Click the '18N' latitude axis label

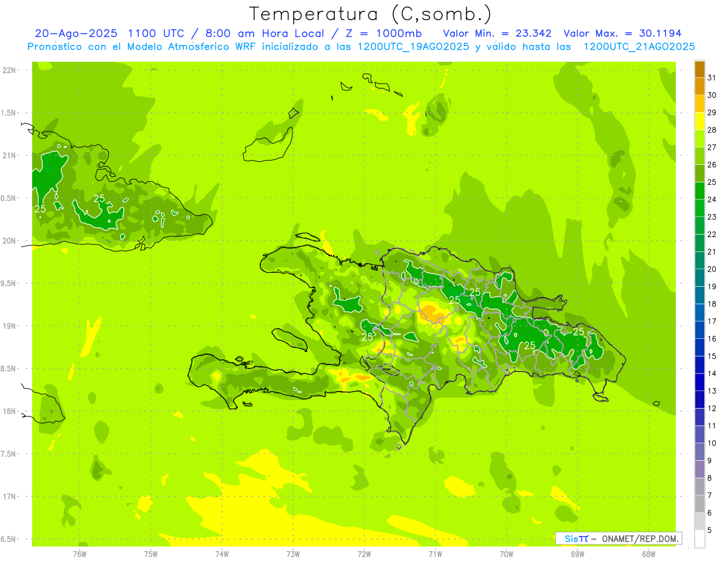[x=10, y=412]
